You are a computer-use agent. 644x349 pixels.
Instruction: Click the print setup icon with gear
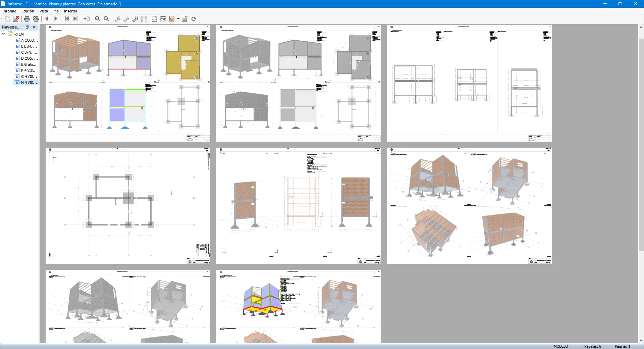click(36, 19)
